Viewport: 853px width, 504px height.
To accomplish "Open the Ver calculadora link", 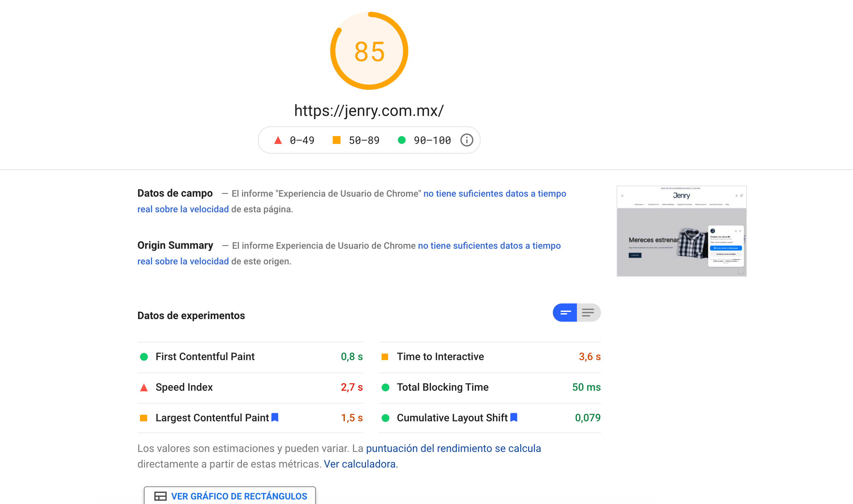I will pyautogui.click(x=361, y=464).
